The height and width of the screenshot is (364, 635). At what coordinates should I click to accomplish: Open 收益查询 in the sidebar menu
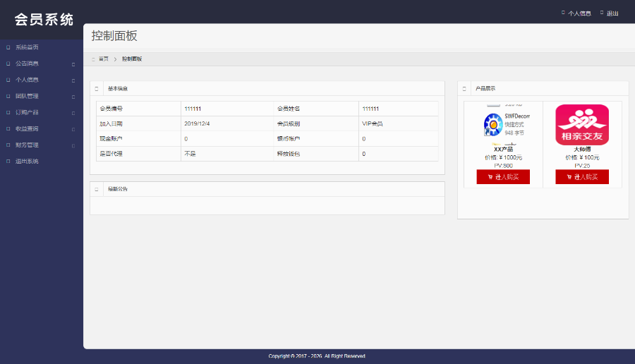click(x=27, y=128)
